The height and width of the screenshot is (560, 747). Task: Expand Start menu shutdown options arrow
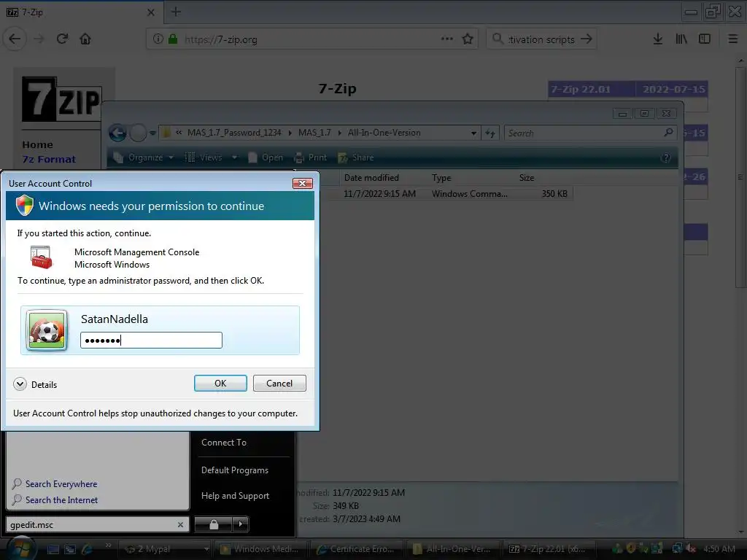click(x=241, y=524)
